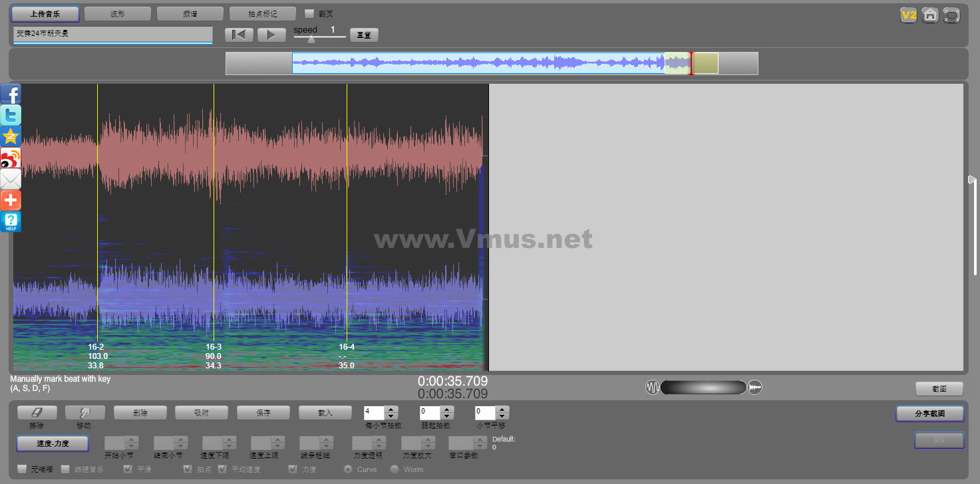Screen dimensions: 980x484
Task: Click the yellow star share icon
Action: click(11, 136)
